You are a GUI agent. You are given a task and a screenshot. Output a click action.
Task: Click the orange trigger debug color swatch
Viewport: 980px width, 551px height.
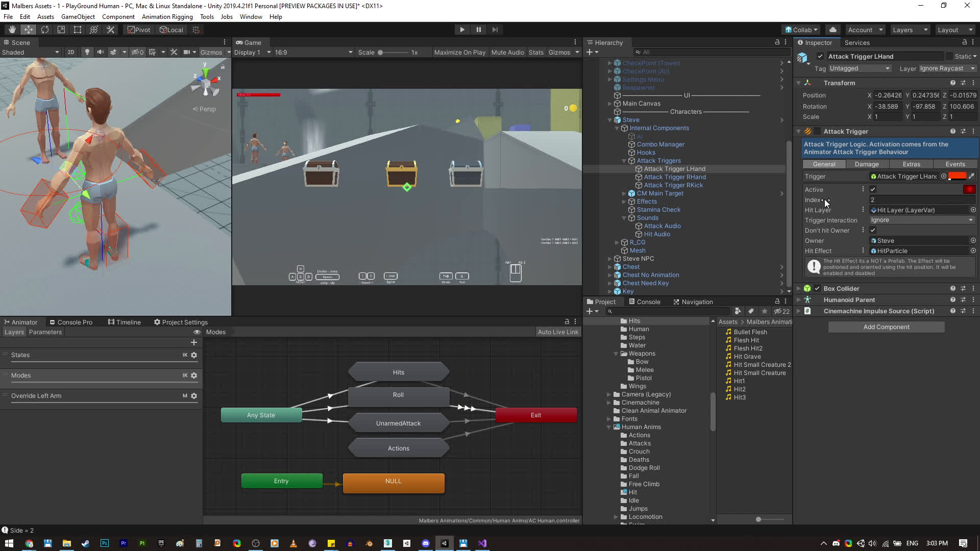pyautogui.click(x=957, y=176)
